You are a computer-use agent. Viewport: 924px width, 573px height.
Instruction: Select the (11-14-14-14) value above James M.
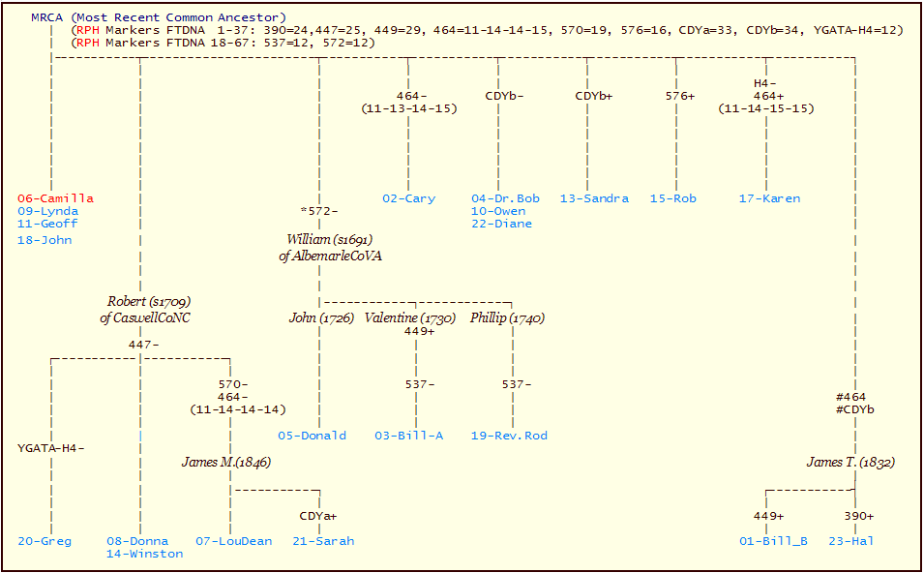pyautogui.click(x=238, y=409)
